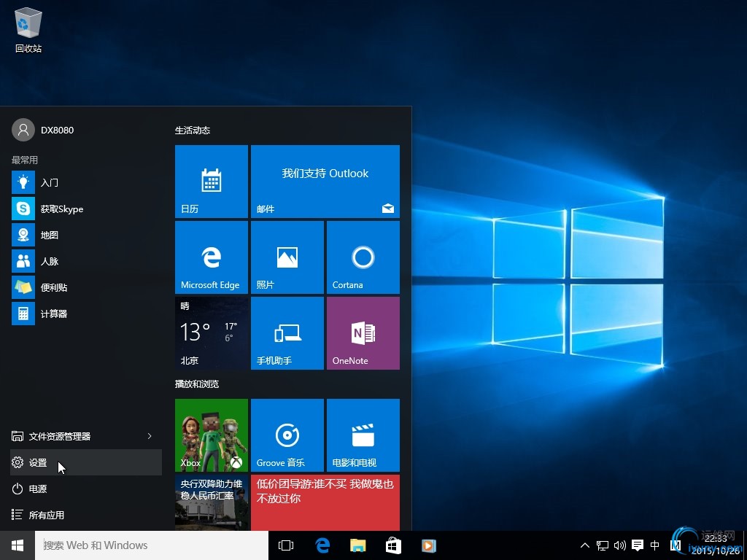747x560 pixels.
Task: Toggle the 中 input method indicator
Action: [654, 545]
